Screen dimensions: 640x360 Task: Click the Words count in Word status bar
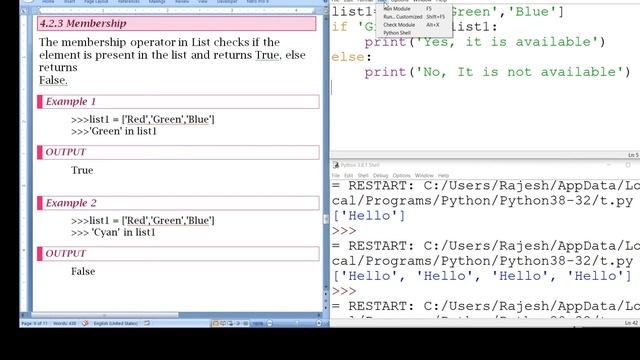point(64,323)
